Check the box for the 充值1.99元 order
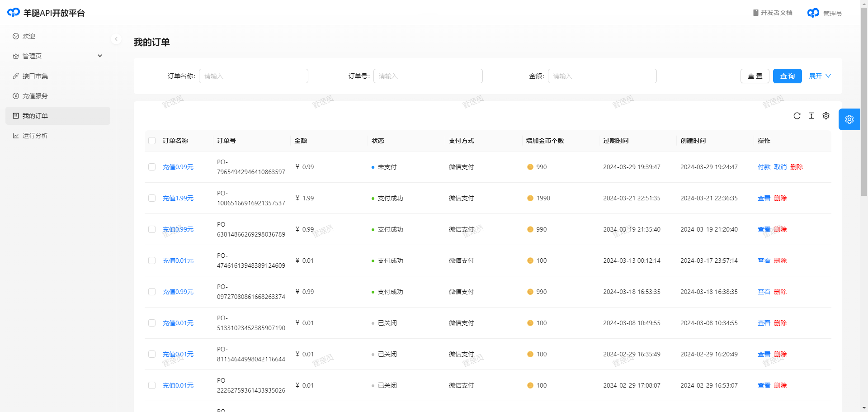The width and height of the screenshot is (868, 412). [x=152, y=198]
